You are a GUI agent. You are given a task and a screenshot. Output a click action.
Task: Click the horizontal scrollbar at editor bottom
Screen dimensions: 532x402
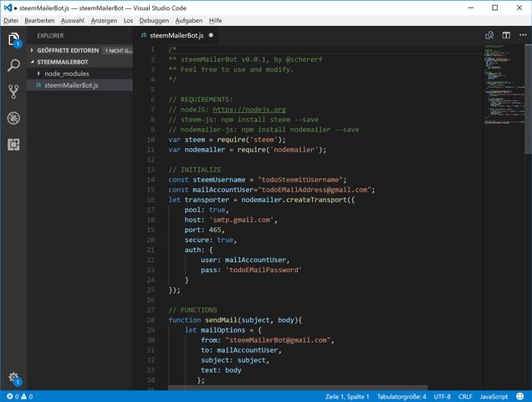click(298, 388)
